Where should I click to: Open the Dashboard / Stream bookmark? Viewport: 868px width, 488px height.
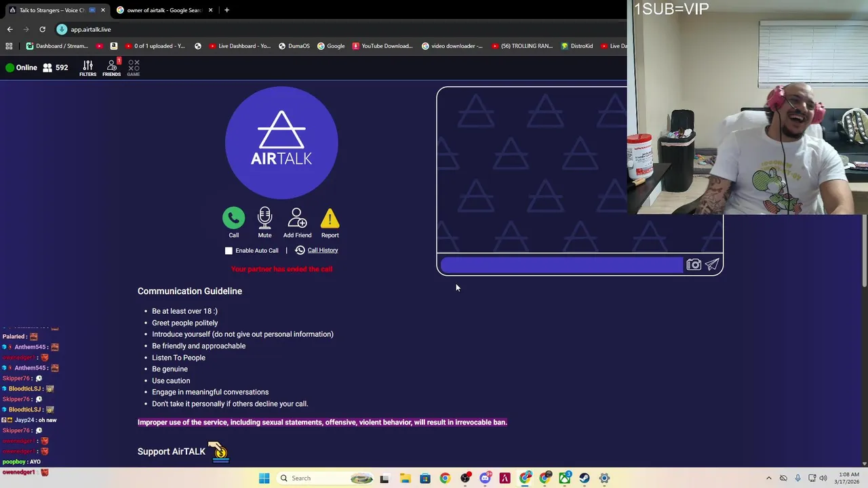pos(57,46)
